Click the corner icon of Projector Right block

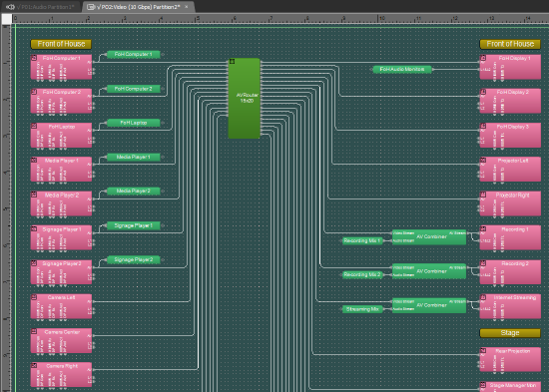coord(483,195)
